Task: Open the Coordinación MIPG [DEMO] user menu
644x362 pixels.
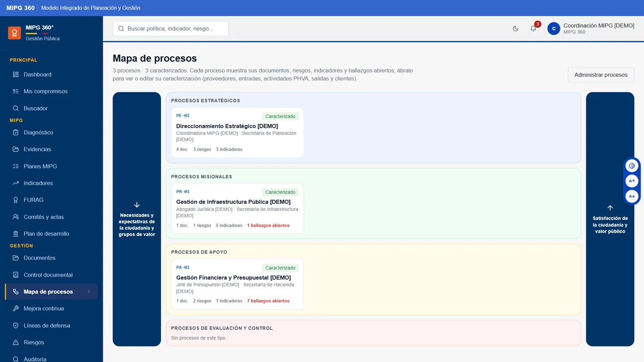Action: click(591, 29)
